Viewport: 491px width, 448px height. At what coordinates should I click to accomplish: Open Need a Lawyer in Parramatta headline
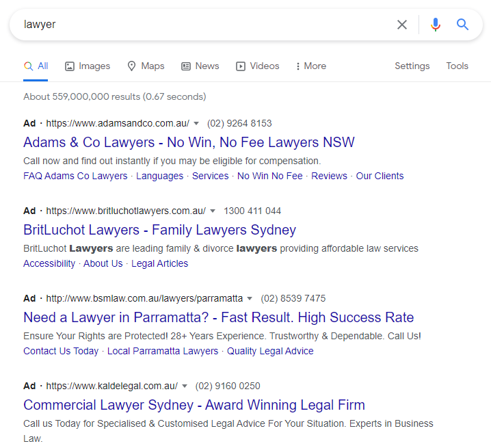point(219,317)
